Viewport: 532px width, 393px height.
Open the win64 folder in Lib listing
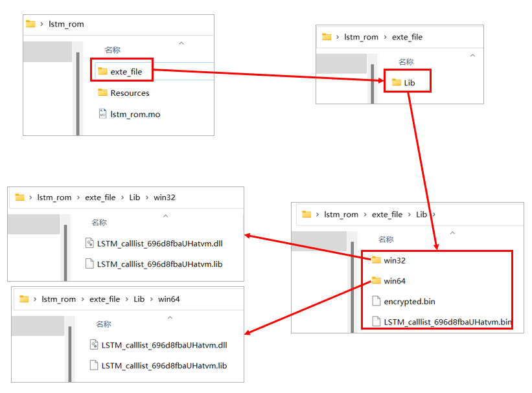(x=394, y=281)
